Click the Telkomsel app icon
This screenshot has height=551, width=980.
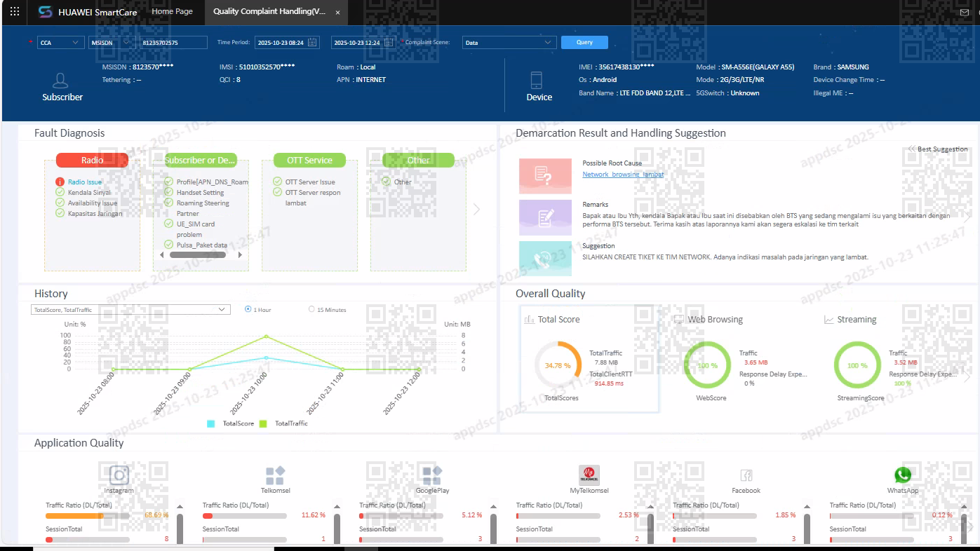pyautogui.click(x=276, y=475)
